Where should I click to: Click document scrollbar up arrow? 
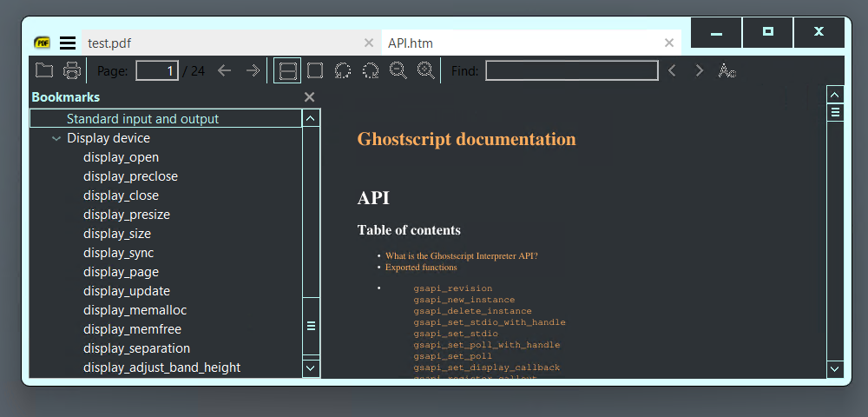(x=835, y=94)
